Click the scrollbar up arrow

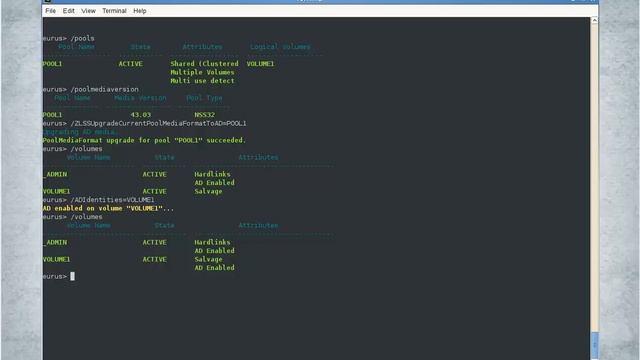point(595,20)
